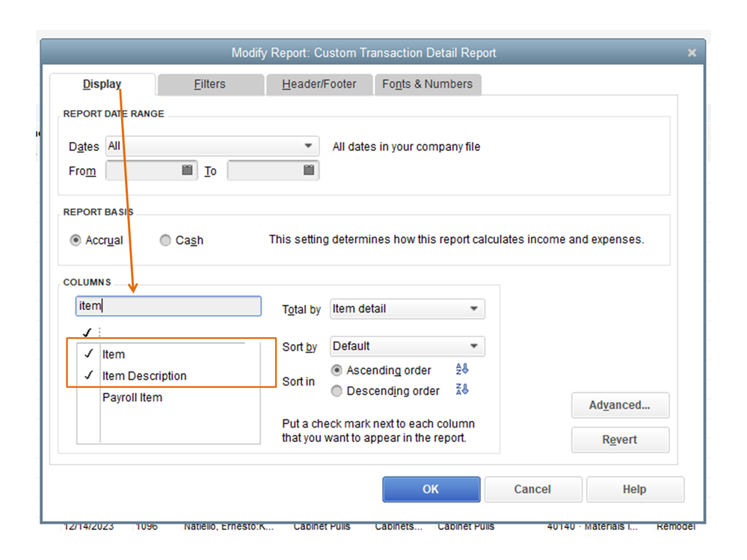The image size is (747, 560).
Task: Open the Total by dropdown
Action: click(473, 309)
